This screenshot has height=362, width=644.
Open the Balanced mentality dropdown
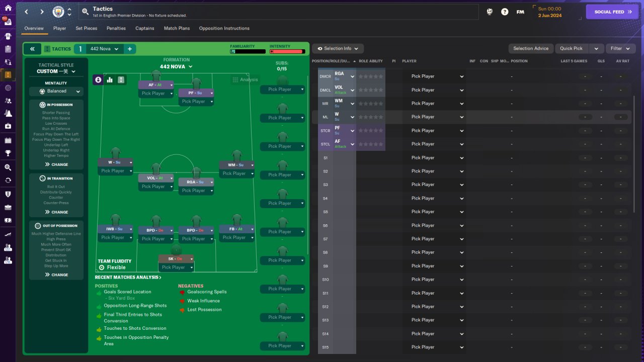56,91
